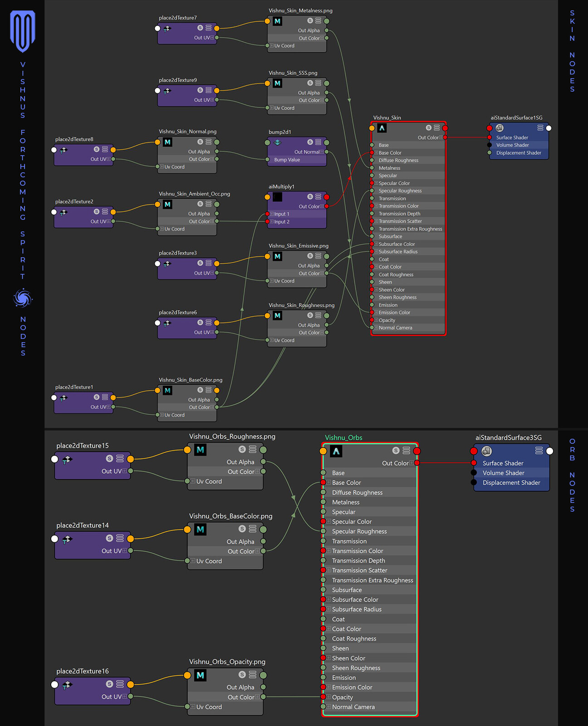Click the blue shield logo

pyautogui.click(x=23, y=31)
